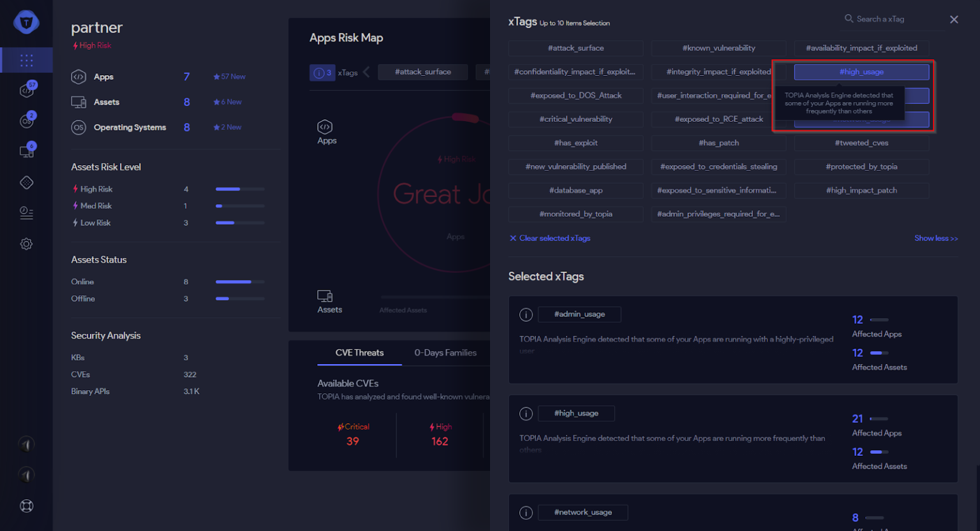Click the info icon beside selected #high_usage
980x531 pixels.
tap(526, 414)
